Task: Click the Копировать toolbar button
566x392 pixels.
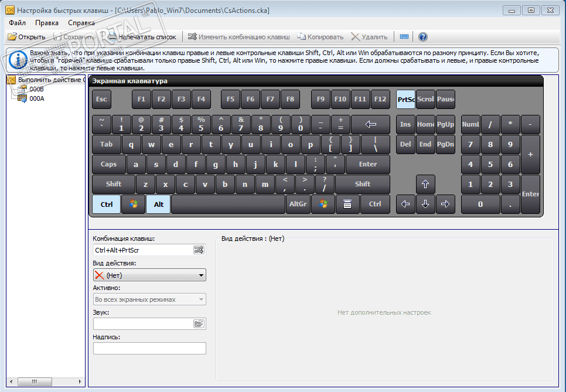Action: (320, 37)
